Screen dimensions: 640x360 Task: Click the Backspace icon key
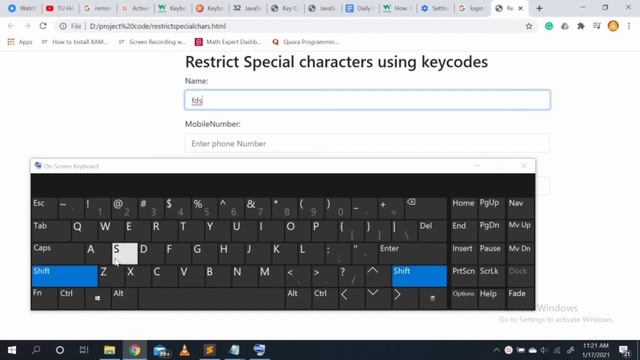tap(426, 208)
